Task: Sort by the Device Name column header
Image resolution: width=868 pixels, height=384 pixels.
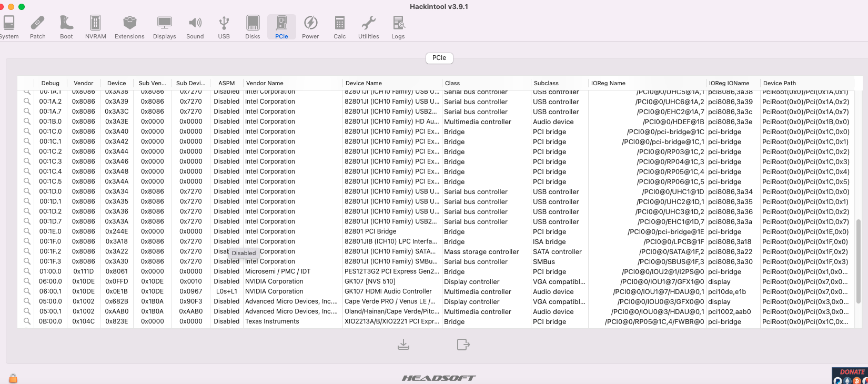Action: pyautogui.click(x=392, y=83)
